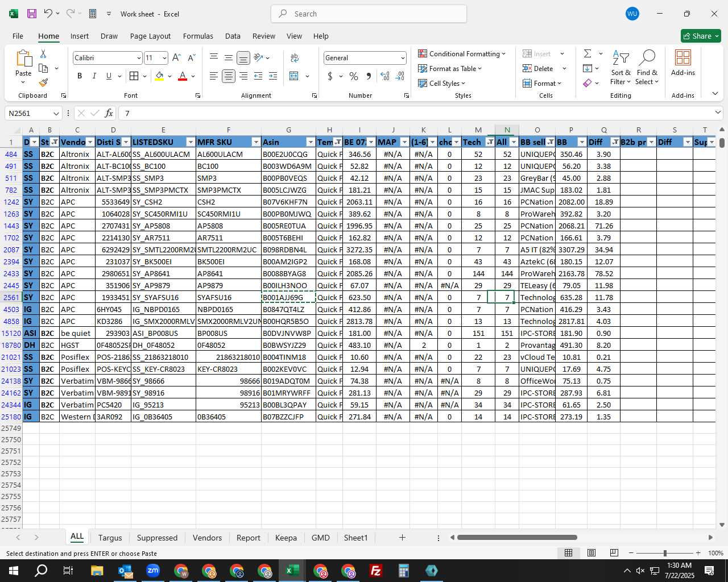Toggle Bottom Align
This screenshot has height=582, width=728.
click(x=243, y=58)
